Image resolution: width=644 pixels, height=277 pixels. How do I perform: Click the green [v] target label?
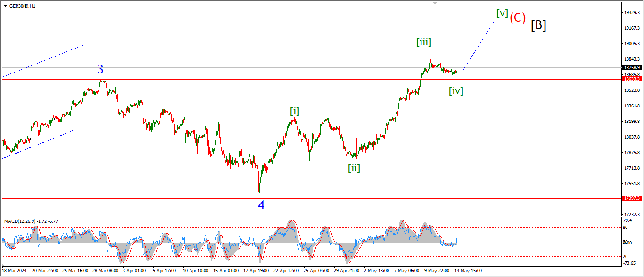(502, 14)
